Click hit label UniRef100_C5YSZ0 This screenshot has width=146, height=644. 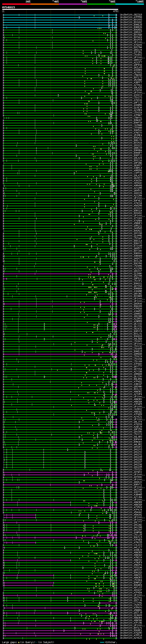point(131,469)
